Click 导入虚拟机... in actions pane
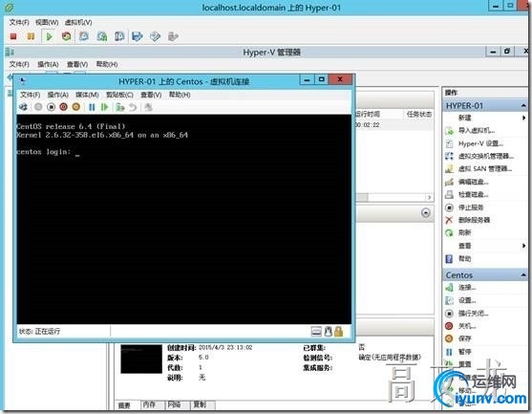 477,131
